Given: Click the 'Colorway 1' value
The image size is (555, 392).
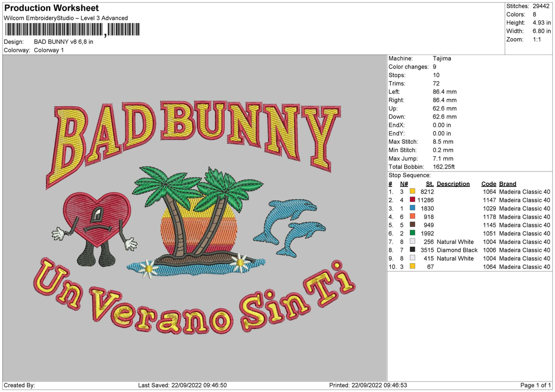Looking at the screenshot, I should (49, 50).
